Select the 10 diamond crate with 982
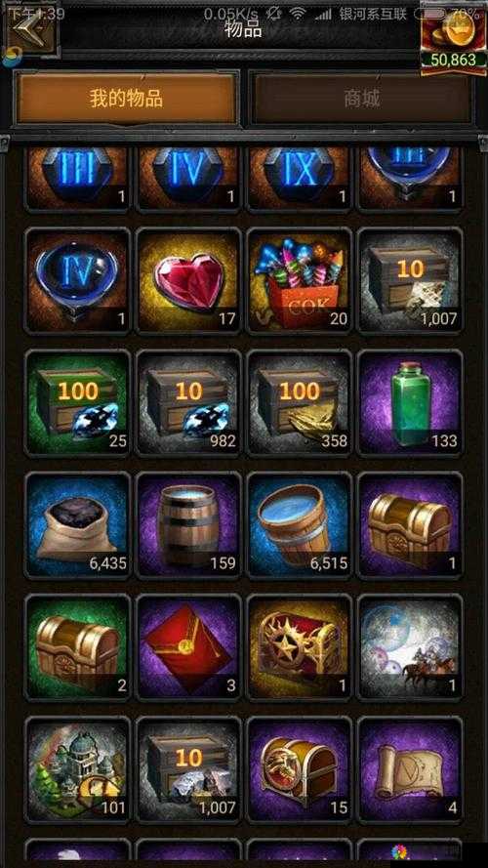 188,403
